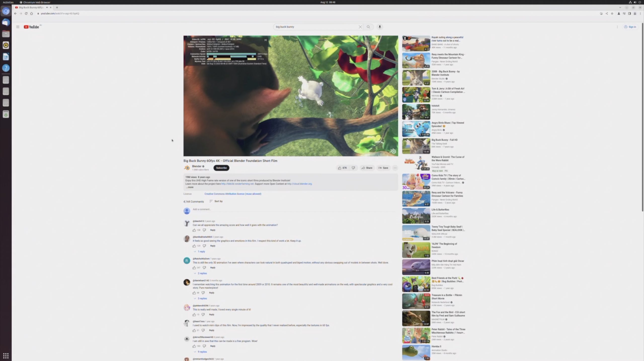Open the Creative Commons Attribution licence link
644x361 pixels.
tap(233, 194)
